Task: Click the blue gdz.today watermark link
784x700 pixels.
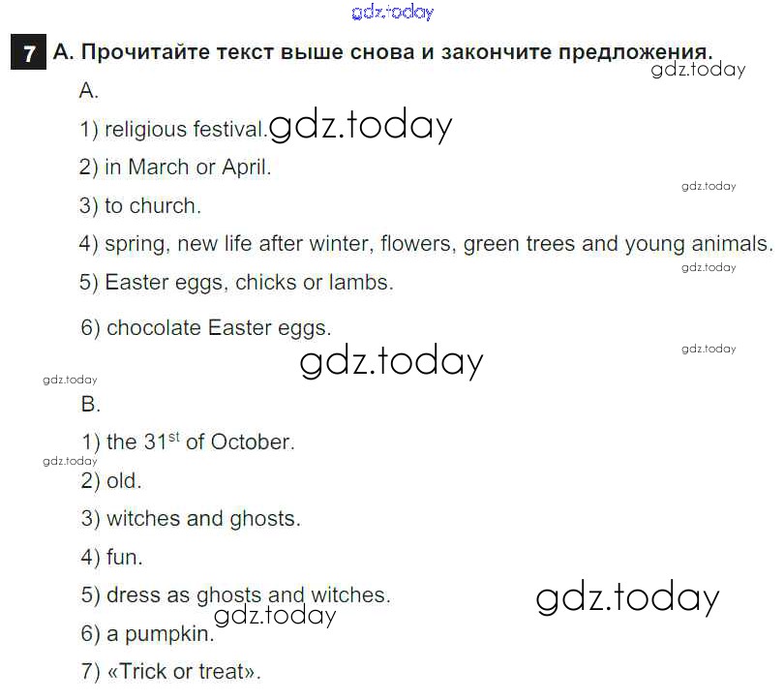Action: 393,13
